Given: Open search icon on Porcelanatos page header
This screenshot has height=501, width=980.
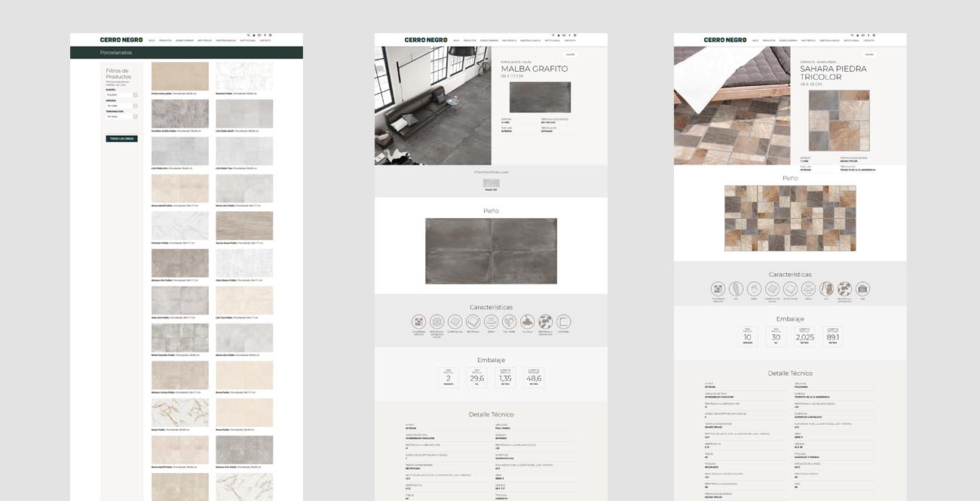Looking at the screenshot, I should pos(249,35).
